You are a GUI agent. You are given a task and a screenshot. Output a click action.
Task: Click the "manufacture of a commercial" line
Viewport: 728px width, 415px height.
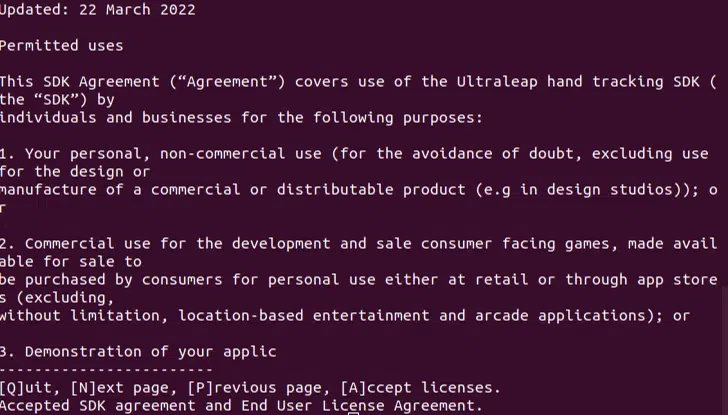120,190
